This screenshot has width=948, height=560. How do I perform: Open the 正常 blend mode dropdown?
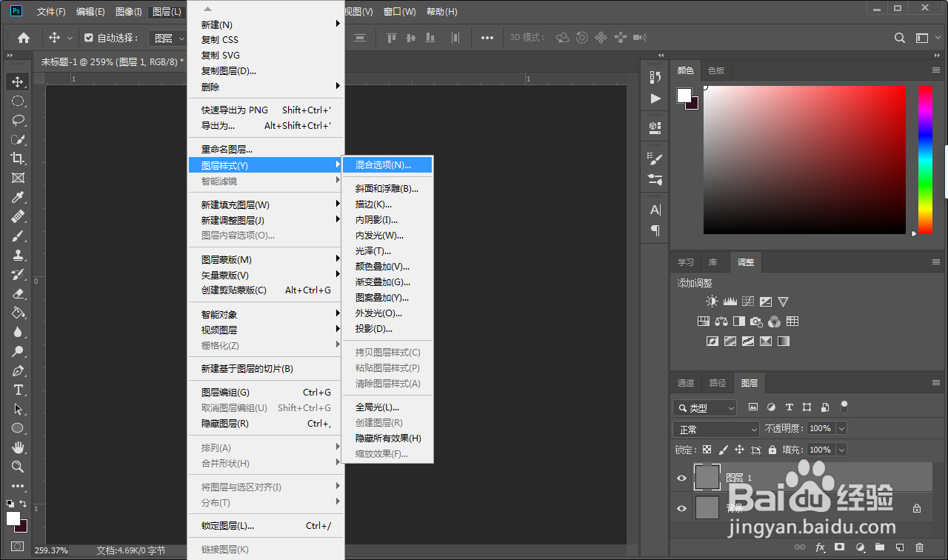click(x=717, y=429)
